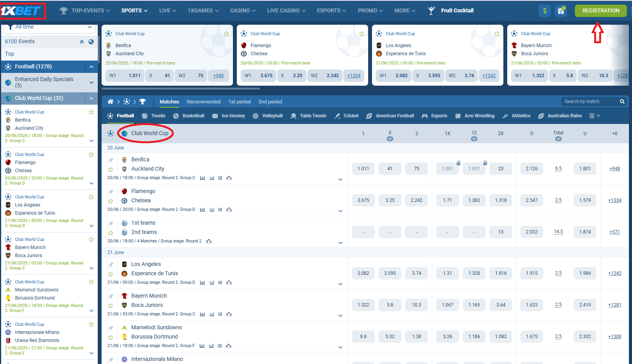The image size is (632, 364).
Task: Star the Benfica match in the sidebar
Action: tap(91, 112)
